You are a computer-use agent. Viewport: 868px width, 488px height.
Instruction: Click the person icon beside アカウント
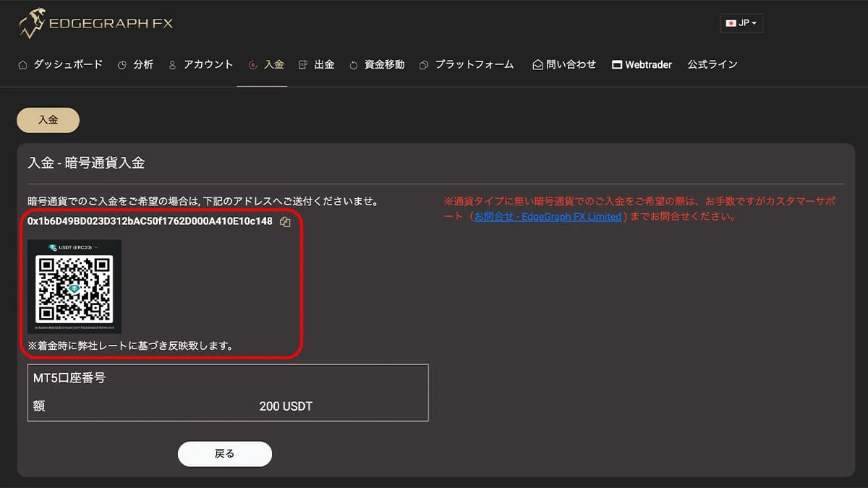[x=172, y=64]
